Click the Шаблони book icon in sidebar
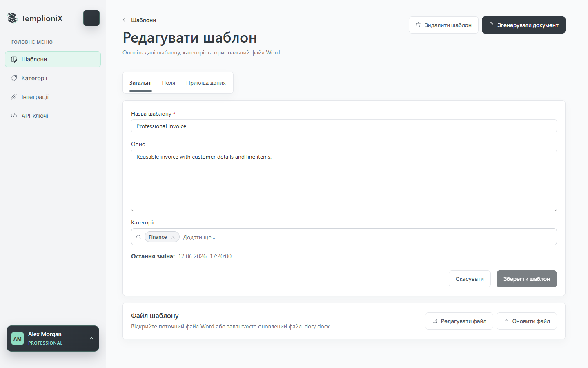Viewport: 588px width, 368px height. click(x=14, y=59)
